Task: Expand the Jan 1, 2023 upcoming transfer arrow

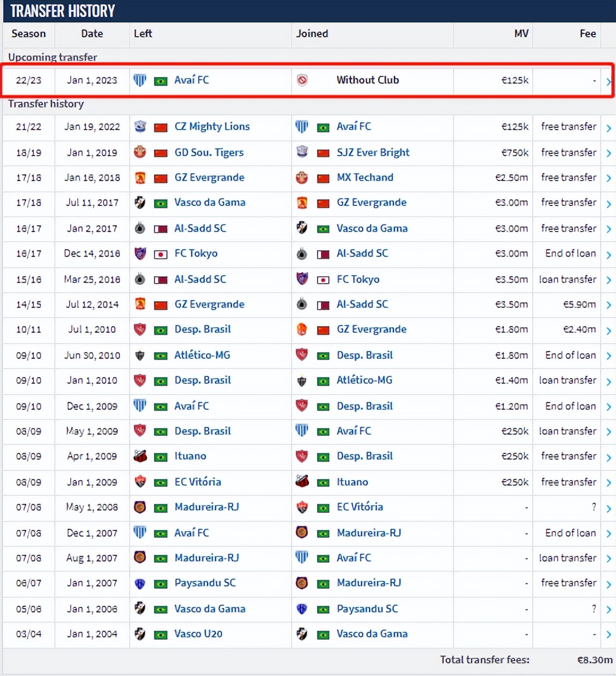Action: [x=608, y=81]
